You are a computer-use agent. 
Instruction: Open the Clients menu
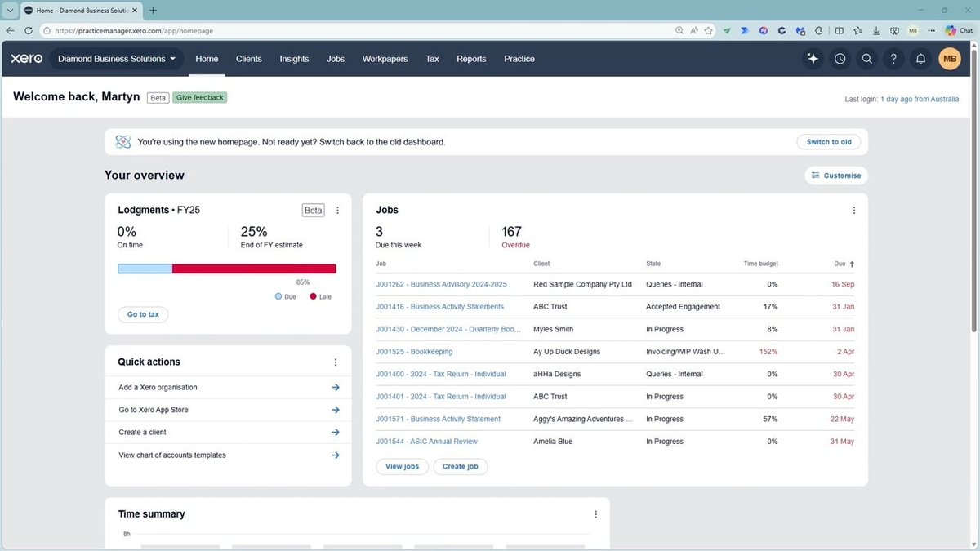coord(249,59)
